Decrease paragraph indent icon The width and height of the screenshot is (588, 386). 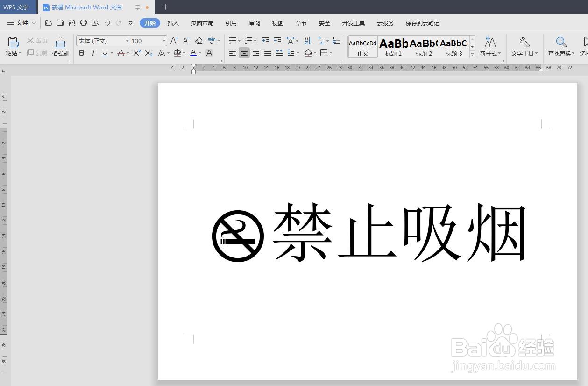(x=266, y=41)
